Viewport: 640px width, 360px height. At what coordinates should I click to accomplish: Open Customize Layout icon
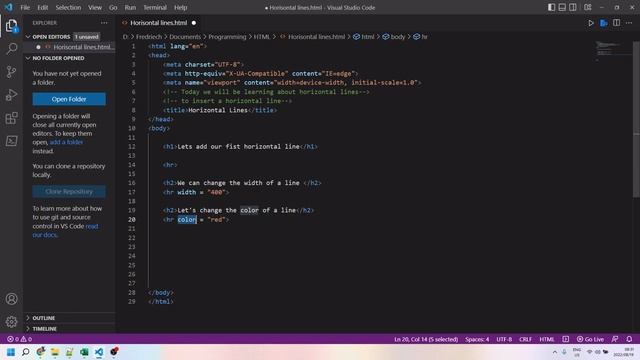pyautogui.click(x=588, y=7)
